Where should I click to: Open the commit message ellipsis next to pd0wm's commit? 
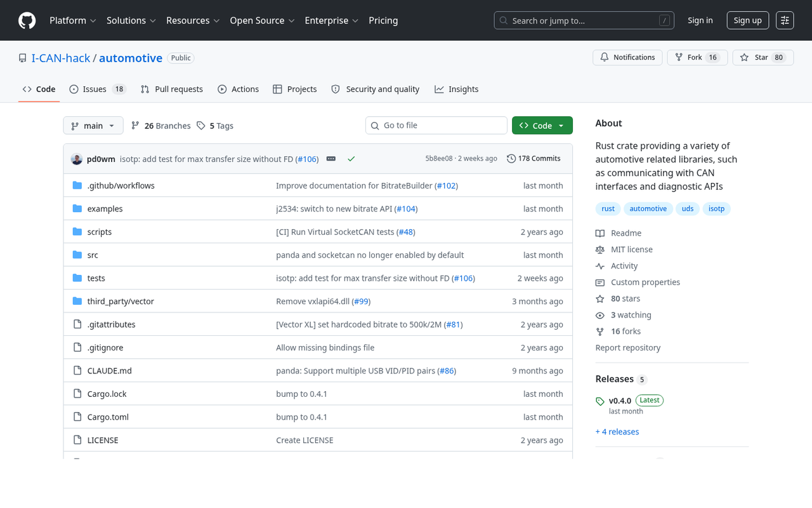click(x=331, y=159)
